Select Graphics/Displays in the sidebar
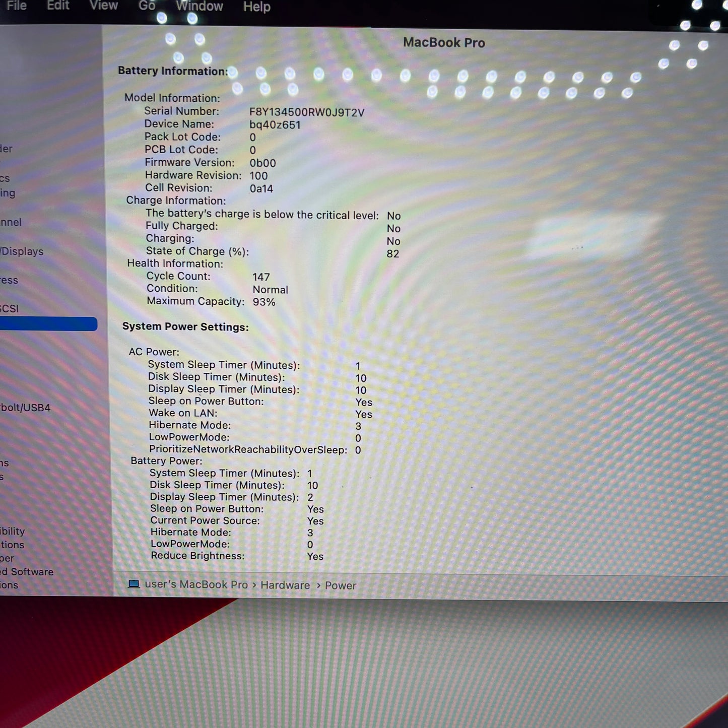This screenshot has height=728, width=728. [22, 251]
